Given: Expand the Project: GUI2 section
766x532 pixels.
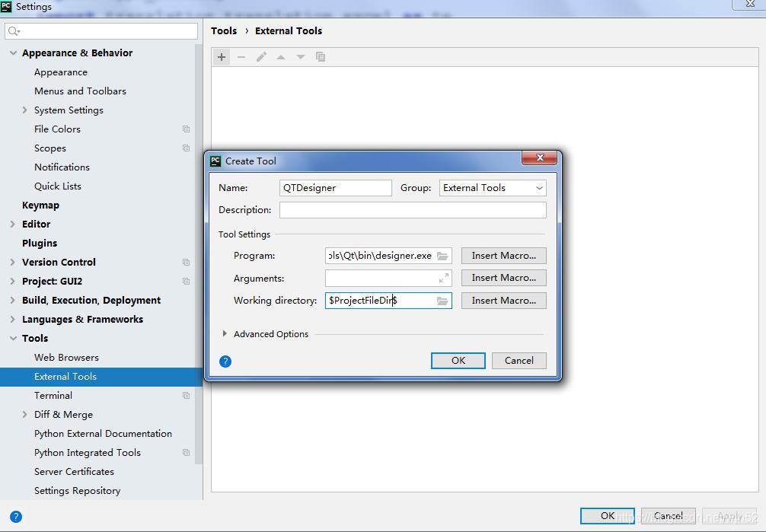Looking at the screenshot, I should coord(13,282).
